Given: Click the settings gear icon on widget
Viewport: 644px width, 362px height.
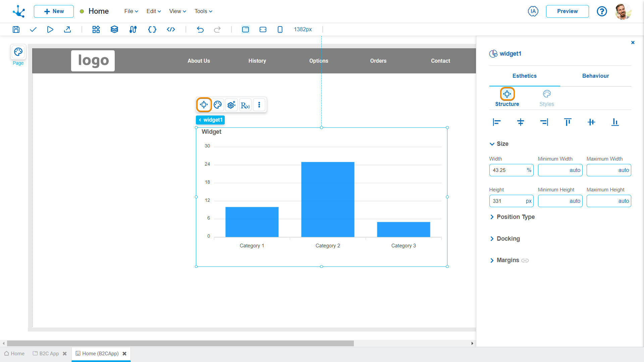Looking at the screenshot, I should [x=231, y=105].
